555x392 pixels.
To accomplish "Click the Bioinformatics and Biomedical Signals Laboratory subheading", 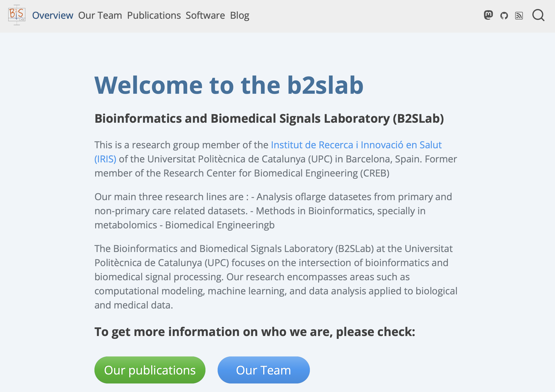I will click(269, 119).
